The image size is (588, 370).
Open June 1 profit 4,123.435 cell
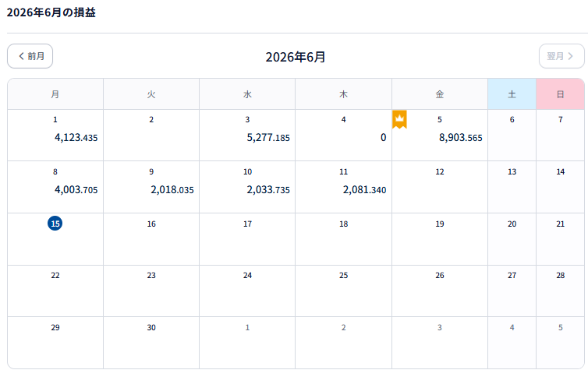tap(55, 136)
